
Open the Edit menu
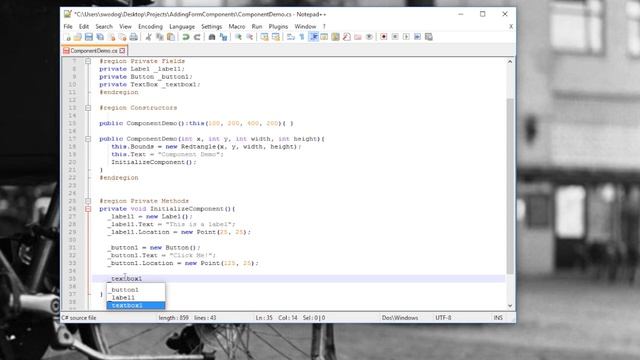[84, 27]
